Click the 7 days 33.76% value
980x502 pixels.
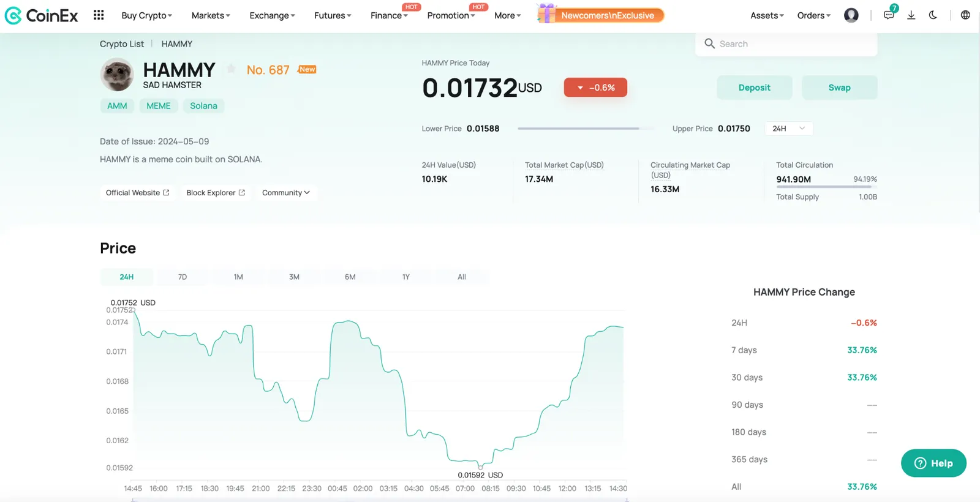[x=862, y=350]
